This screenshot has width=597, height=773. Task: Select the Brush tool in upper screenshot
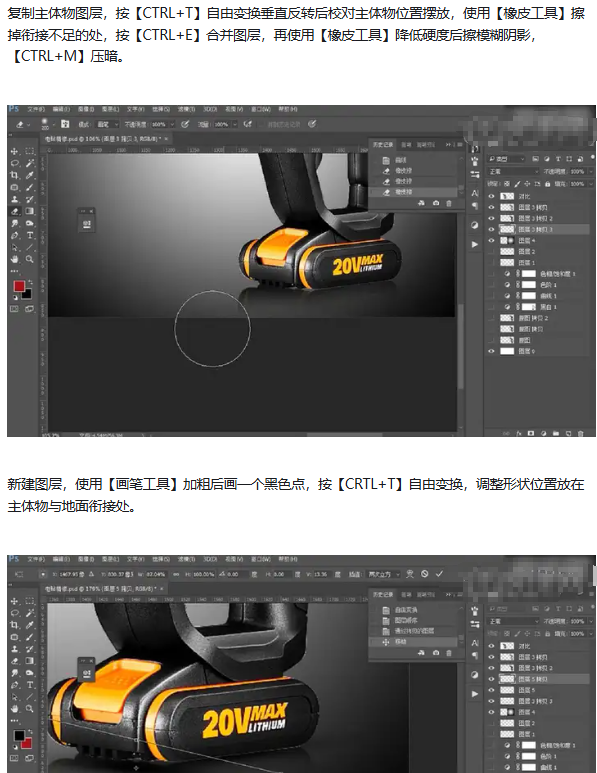30,187
